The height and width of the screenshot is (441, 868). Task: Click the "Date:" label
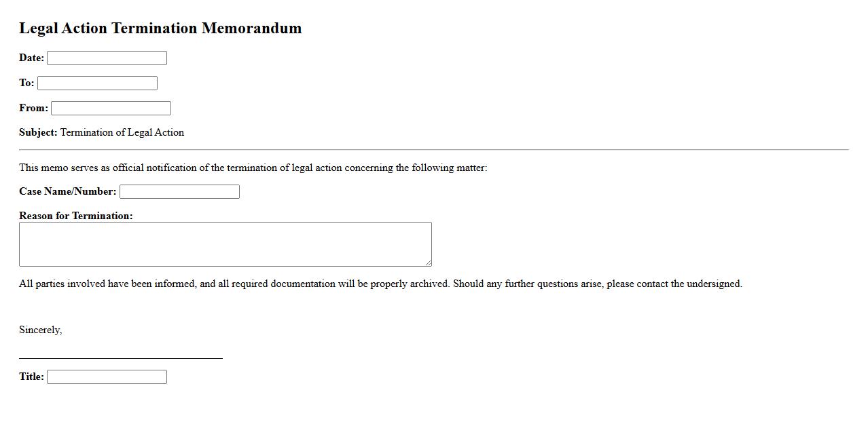(x=31, y=58)
